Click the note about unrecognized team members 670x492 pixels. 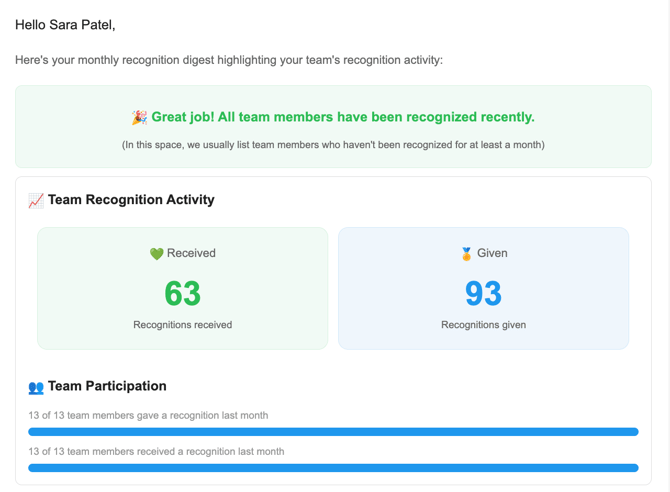coord(333,145)
